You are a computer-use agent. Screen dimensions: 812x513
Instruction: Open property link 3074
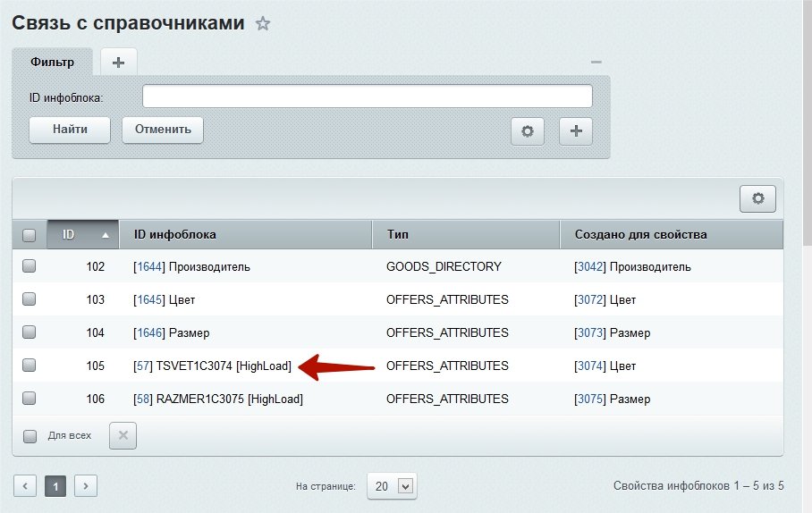click(590, 366)
